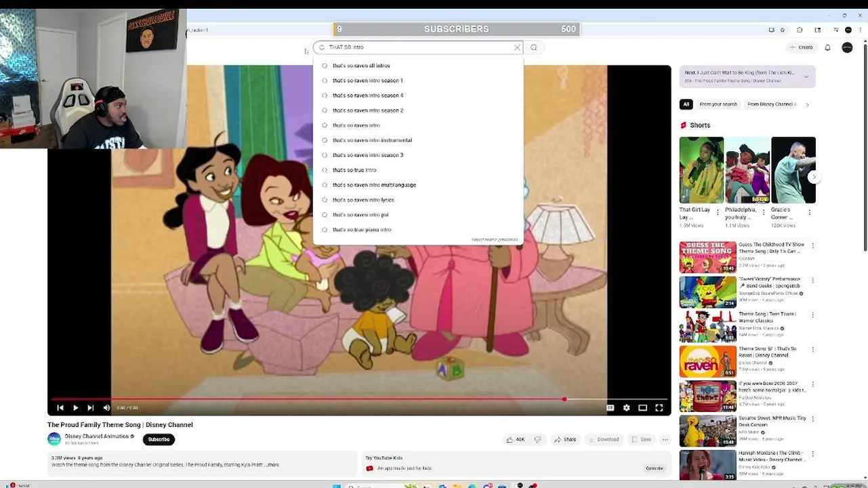Click the install app icon in address bar

[x=771, y=30]
